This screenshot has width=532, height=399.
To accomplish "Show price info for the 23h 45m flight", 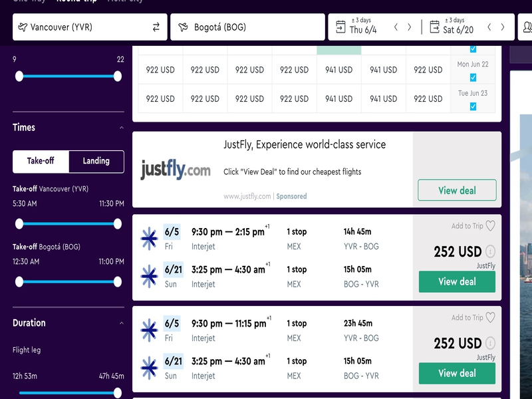I will [x=490, y=343].
